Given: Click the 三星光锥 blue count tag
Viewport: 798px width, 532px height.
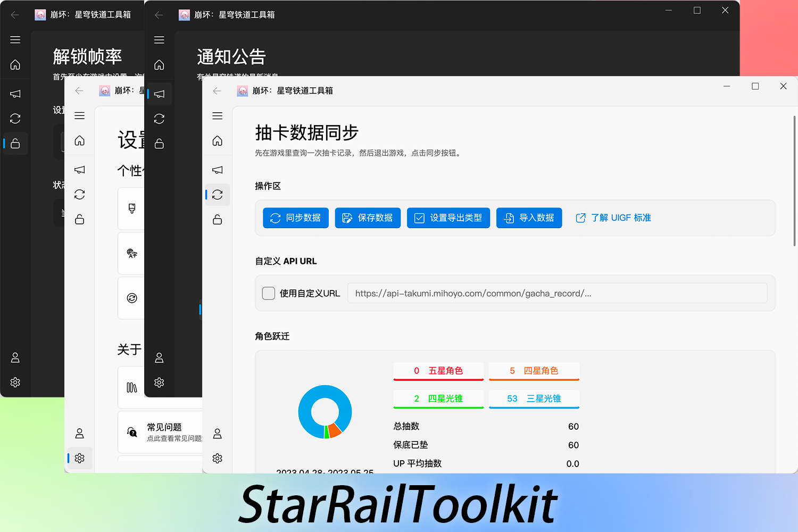Looking at the screenshot, I should tap(534, 399).
